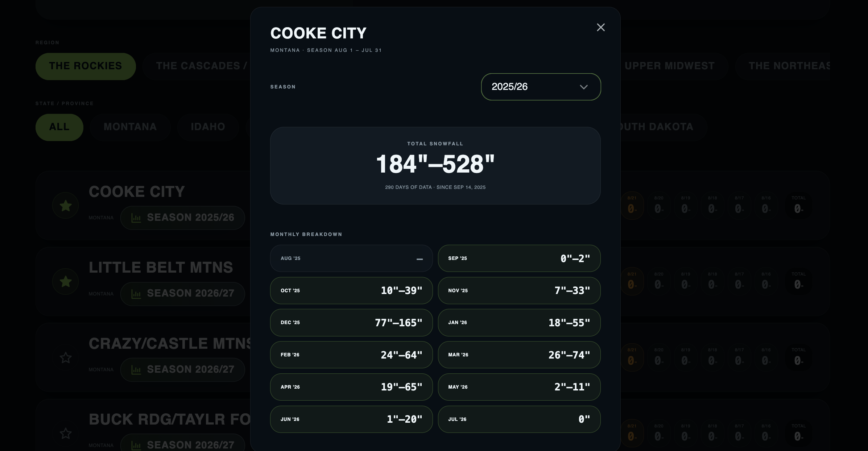
Task: Select The Rockies region tab
Action: tap(86, 66)
